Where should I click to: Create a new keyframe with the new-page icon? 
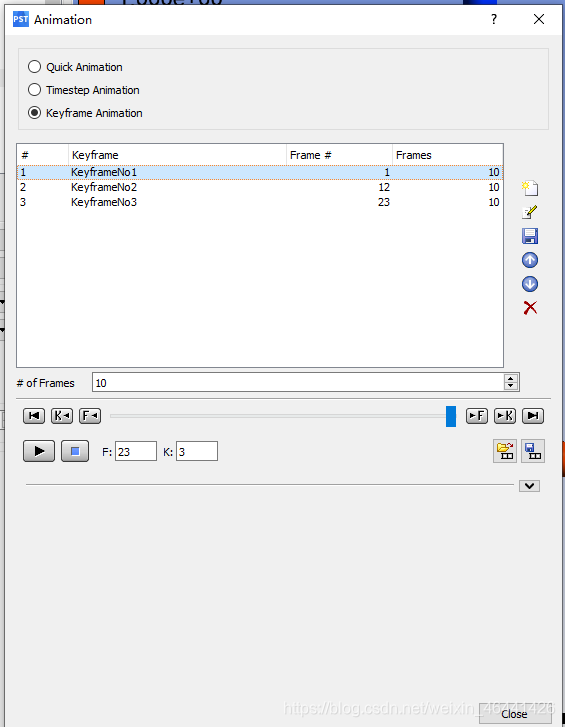tap(530, 188)
